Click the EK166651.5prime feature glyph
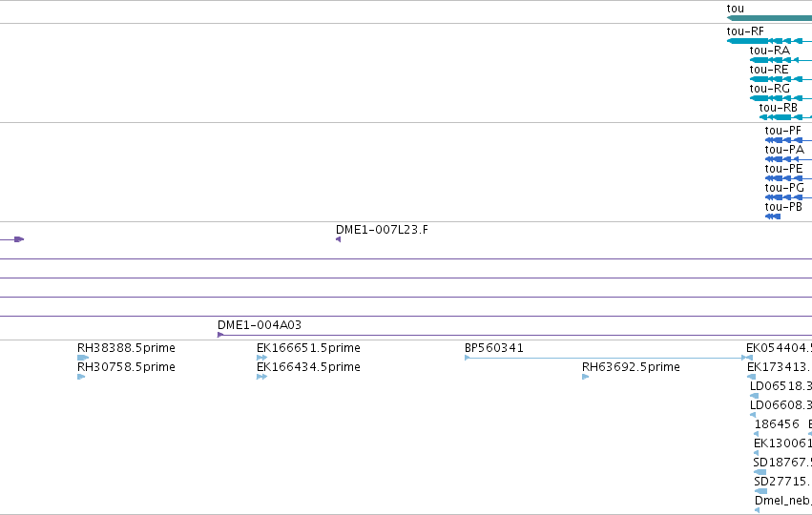The height and width of the screenshot is (515, 812). pyautogui.click(x=262, y=358)
